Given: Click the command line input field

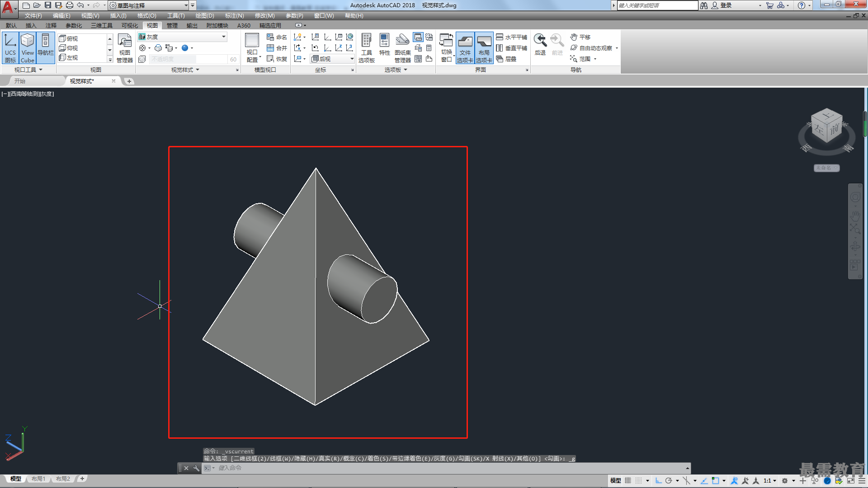Looking at the screenshot, I should (448, 468).
